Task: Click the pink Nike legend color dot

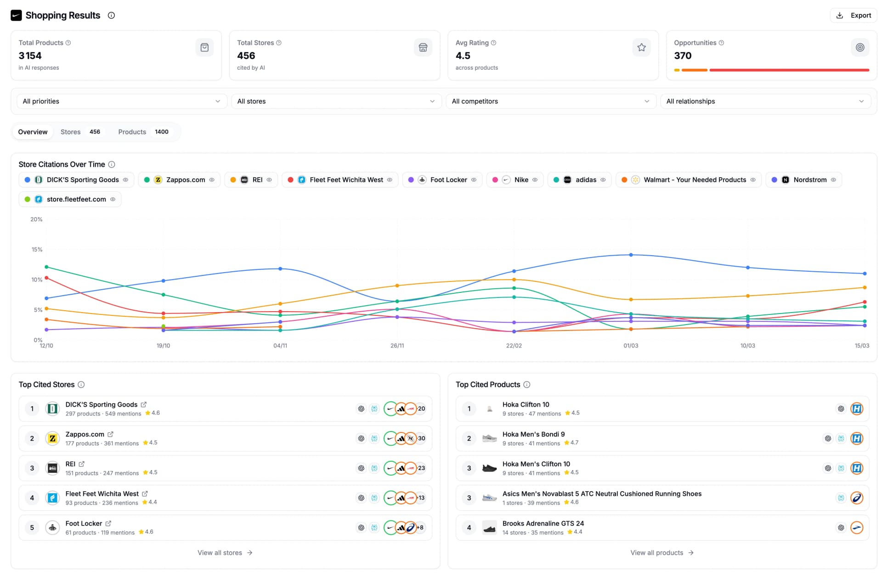Action: [495, 180]
